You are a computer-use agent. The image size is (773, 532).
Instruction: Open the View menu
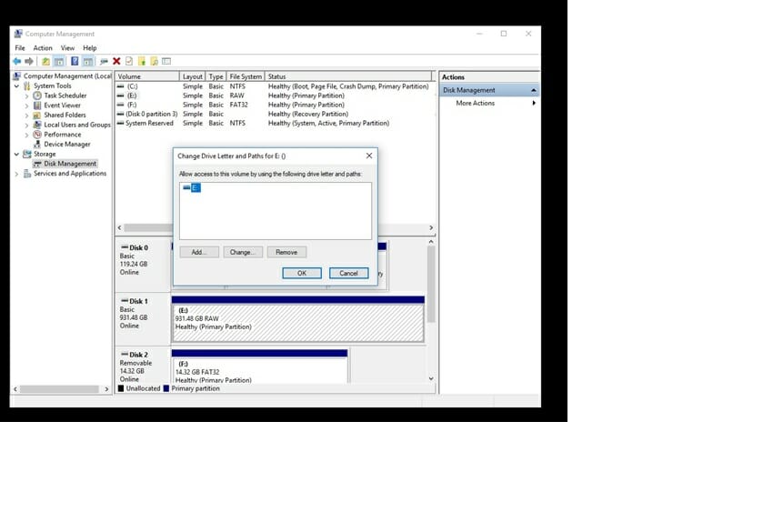pyautogui.click(x=67, y=48)
